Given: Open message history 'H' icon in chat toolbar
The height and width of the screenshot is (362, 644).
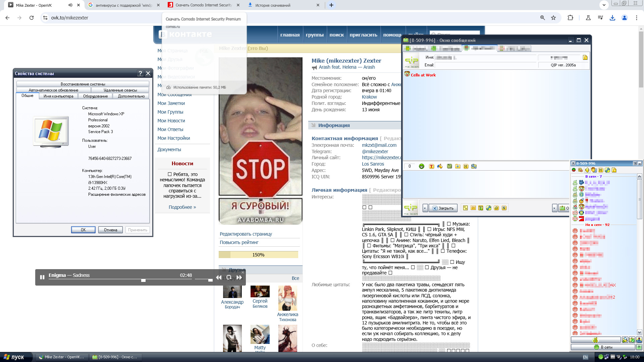Looking at the screenshot, I should click(x=466, y=166).
